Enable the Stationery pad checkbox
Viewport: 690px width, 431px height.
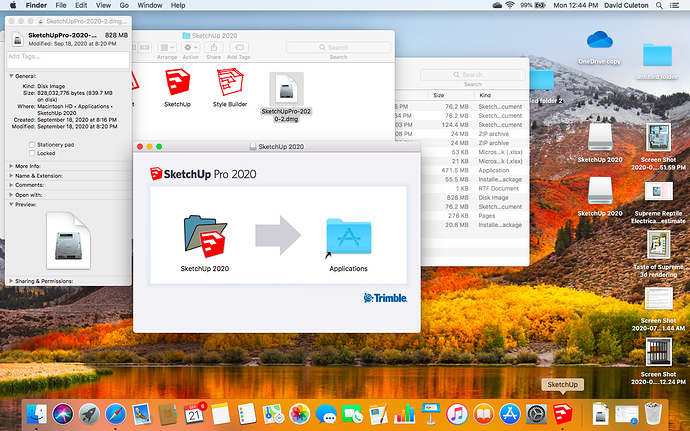pos(32,144)
